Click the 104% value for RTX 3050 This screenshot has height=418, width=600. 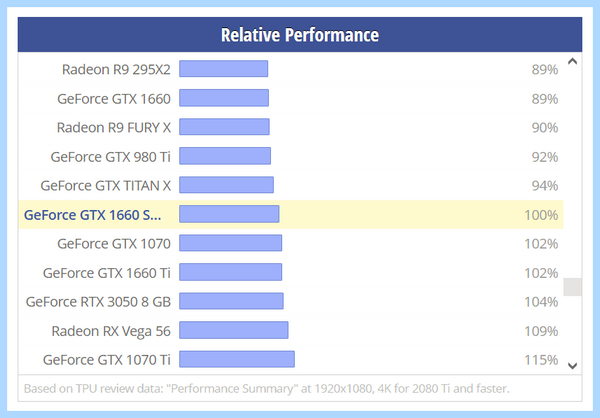(x=541, y=302)
